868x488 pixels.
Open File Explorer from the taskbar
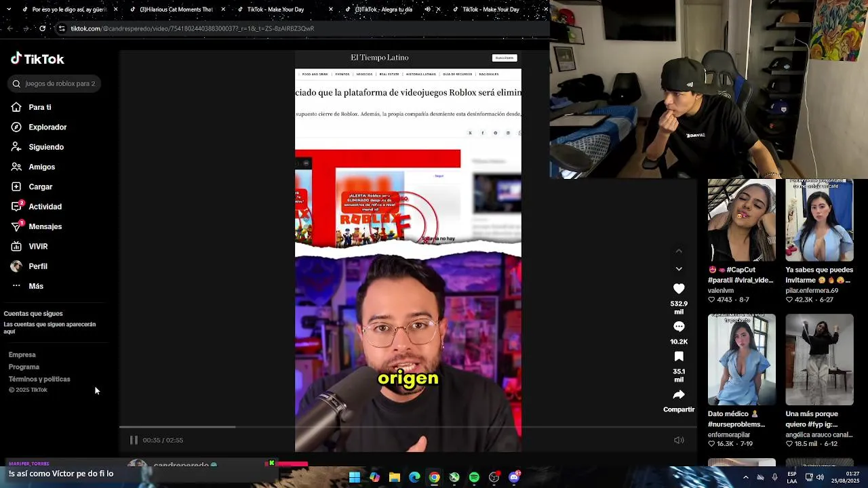[x=394, y=477]
